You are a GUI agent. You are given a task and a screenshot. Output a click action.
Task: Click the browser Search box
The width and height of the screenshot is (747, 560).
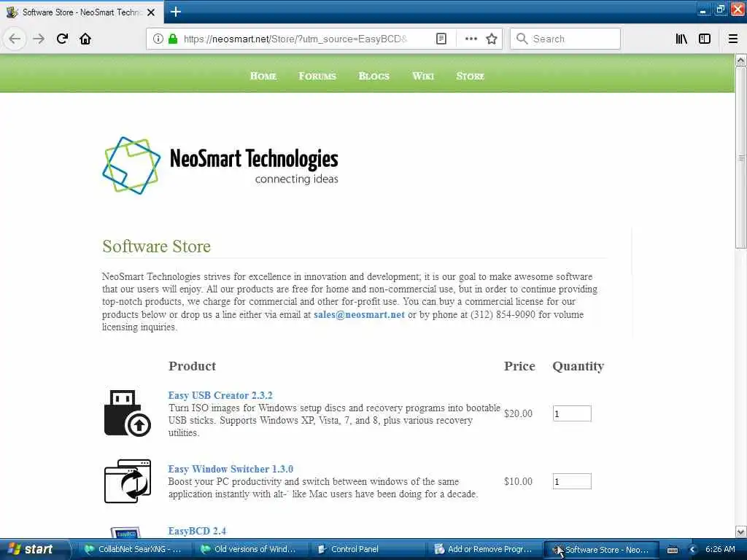[x=565, y=39]
